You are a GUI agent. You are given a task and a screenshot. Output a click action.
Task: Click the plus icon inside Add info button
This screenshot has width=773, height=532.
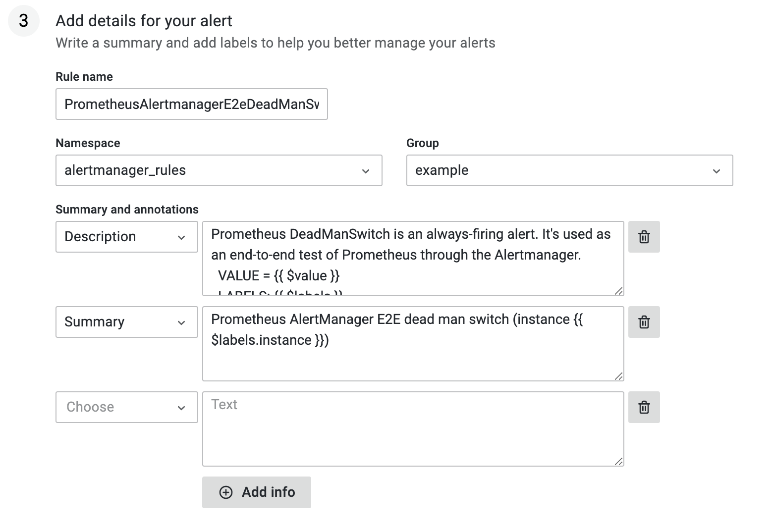[226, 492]
